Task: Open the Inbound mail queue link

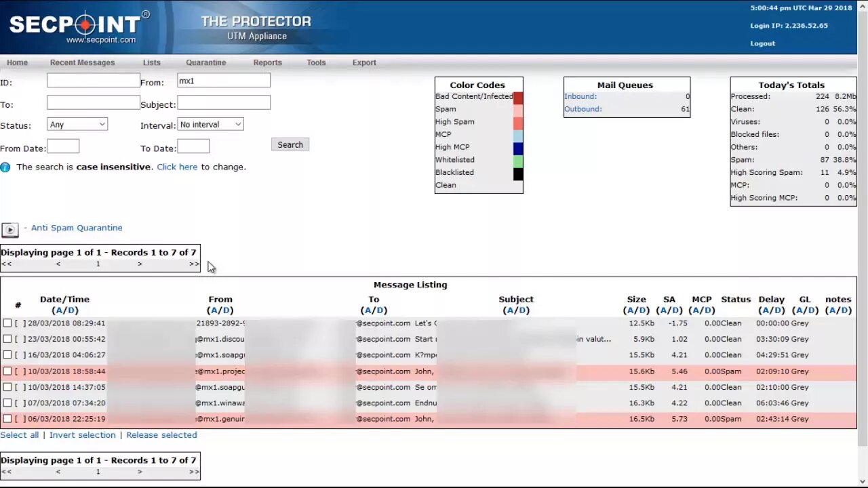Action: click(x=580, y=96)
